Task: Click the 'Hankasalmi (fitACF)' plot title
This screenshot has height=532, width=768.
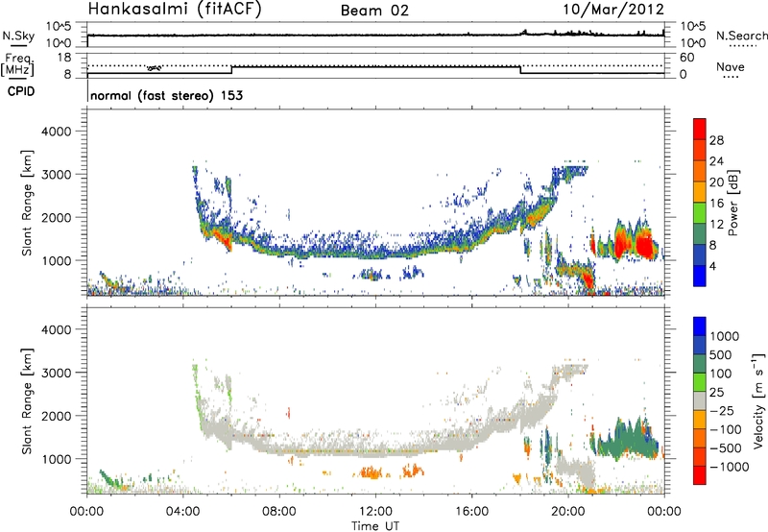Action: pyautogui.click(x=175, y=10)
